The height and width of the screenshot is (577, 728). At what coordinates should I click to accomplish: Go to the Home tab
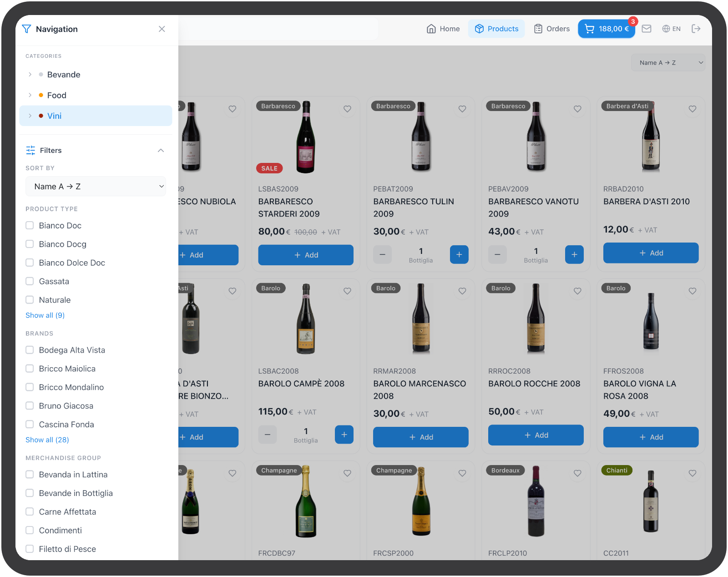click(x=443, y=29)
